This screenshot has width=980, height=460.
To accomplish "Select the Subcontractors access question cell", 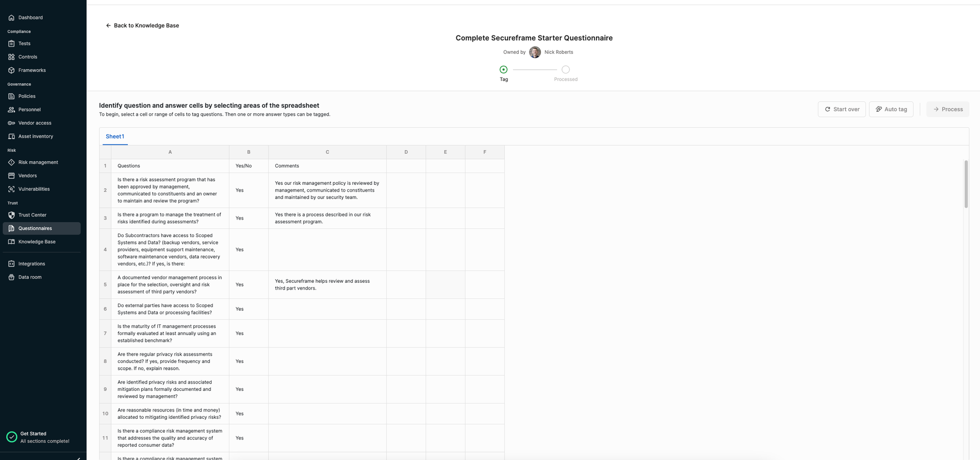I will click(170, 250).
